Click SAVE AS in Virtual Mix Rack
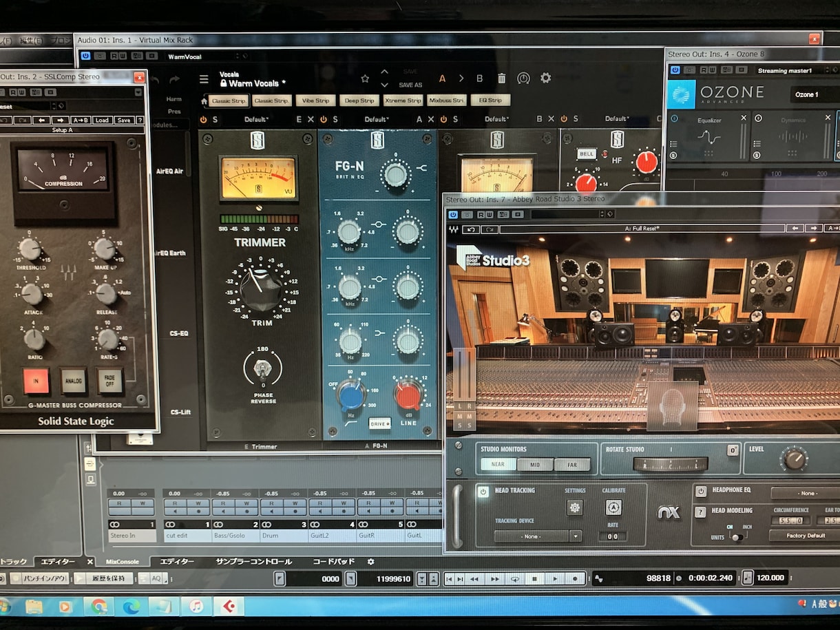 [410, 85]
